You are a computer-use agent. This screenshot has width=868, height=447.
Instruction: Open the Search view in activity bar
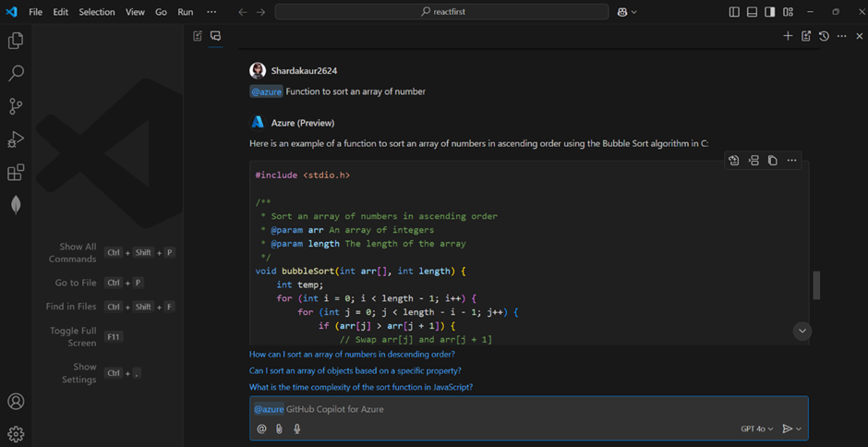(16, 73)
